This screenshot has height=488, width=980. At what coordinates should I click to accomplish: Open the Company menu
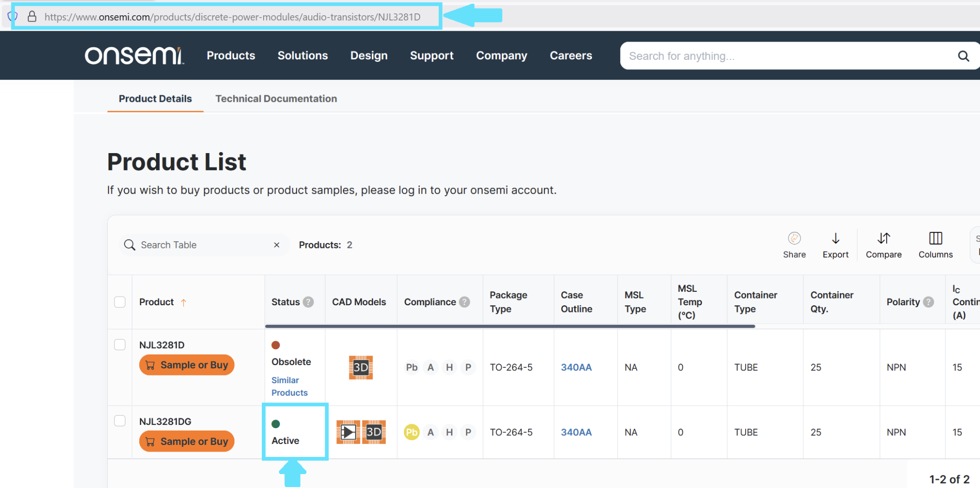click(501, 55)
